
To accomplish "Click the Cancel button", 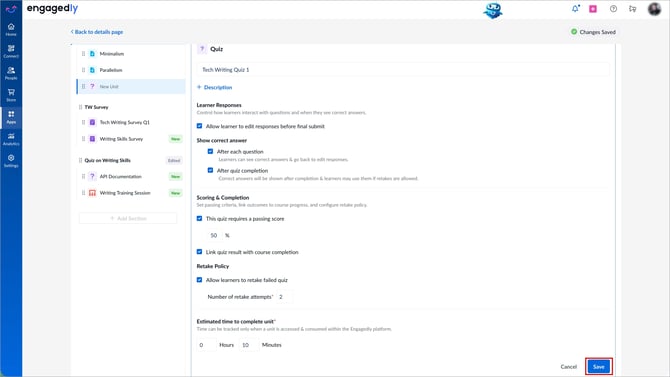I will [568, 367].
